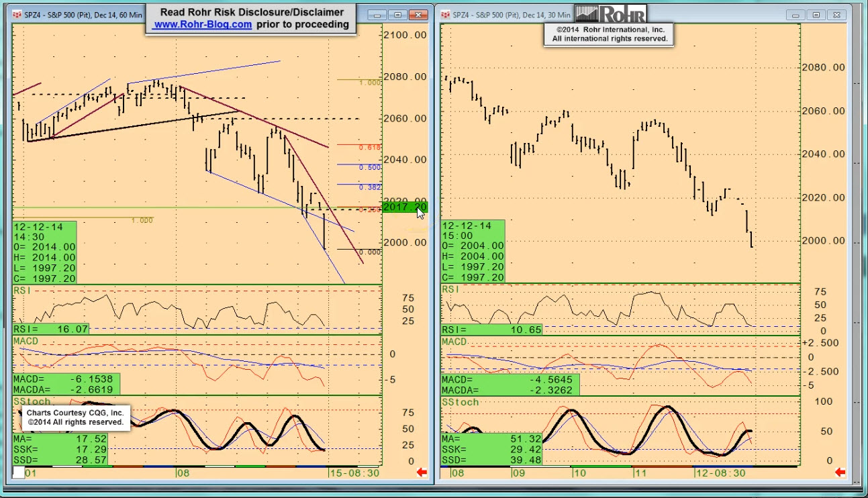Image resolution: width=868 pixels, height=498 pixels.
Task: Select the RSI study label on 60 Min chart
Action: point(23,290)
